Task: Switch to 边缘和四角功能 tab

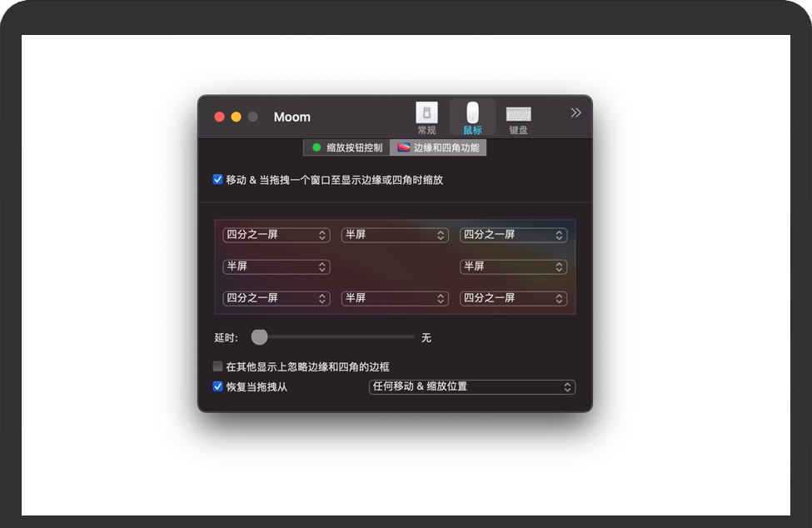Action: pos(438,147)
